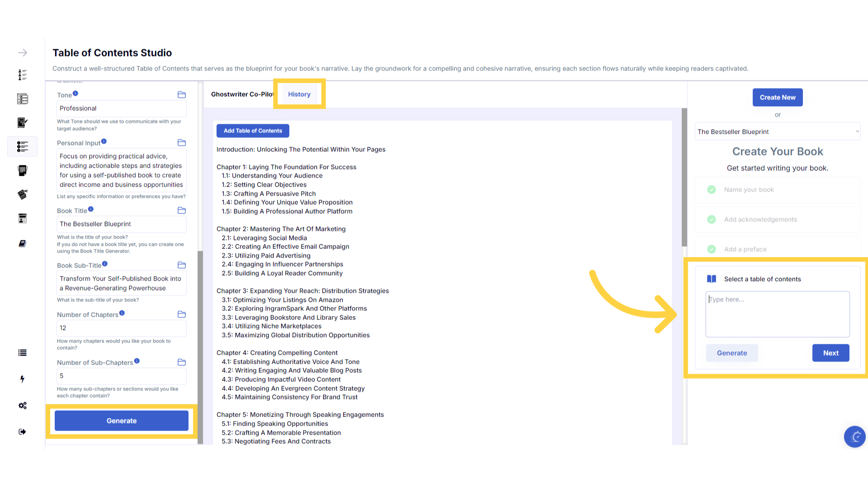Click the Add Table of Contents button

click(253, 131)
